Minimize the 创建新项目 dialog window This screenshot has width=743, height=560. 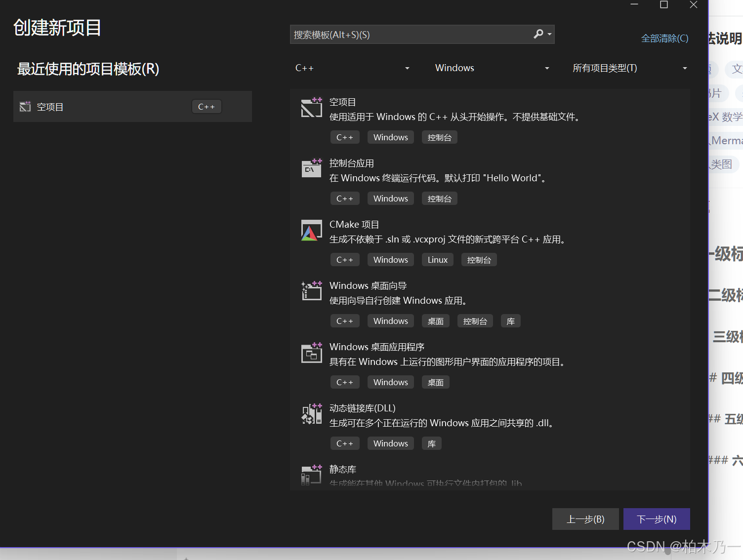coord(634,5)
